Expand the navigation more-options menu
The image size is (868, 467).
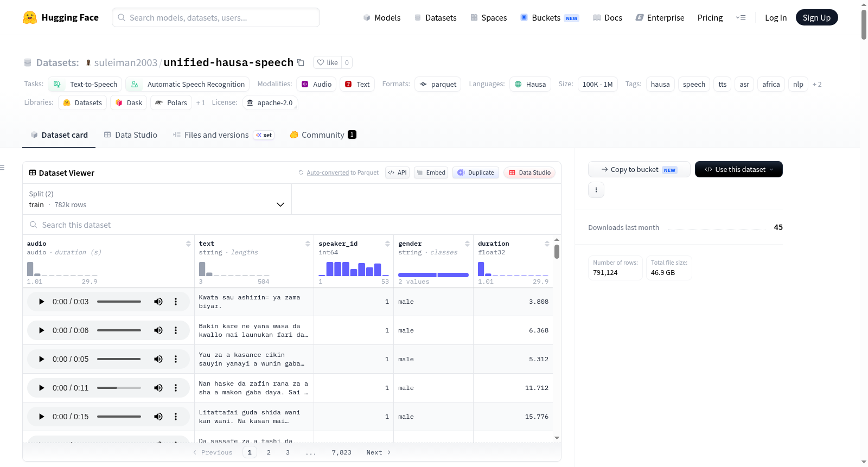point(741,17)
